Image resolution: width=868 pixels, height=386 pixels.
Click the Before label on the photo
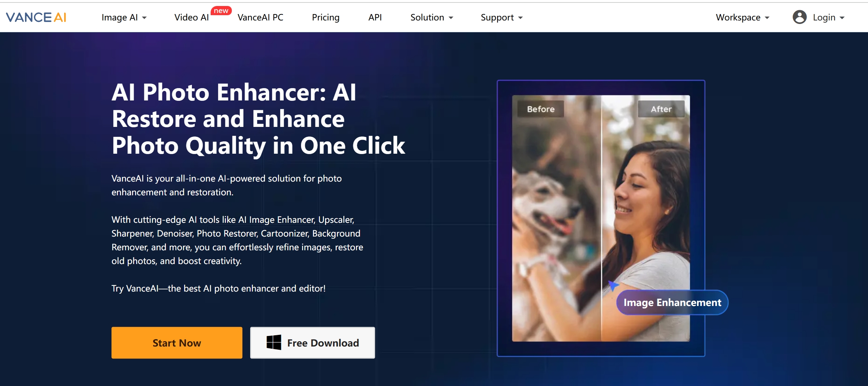[541, 109]
